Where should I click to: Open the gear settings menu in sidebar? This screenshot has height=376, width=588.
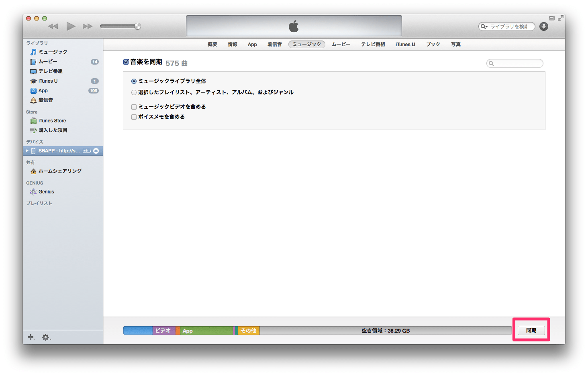[x=47, y=337]
